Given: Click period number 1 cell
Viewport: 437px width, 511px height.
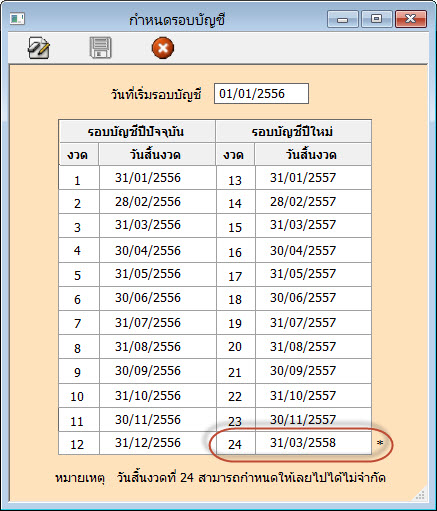Looking at the screenshot, I should [79, 178].
